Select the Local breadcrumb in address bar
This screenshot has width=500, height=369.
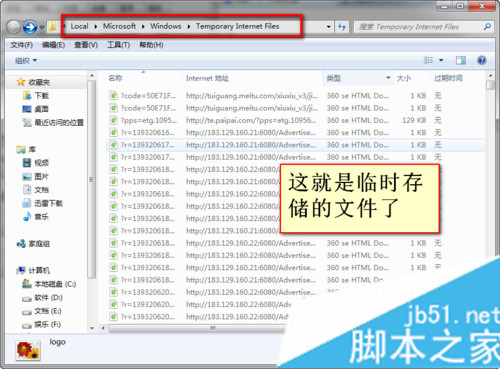[x=79, y=26]
